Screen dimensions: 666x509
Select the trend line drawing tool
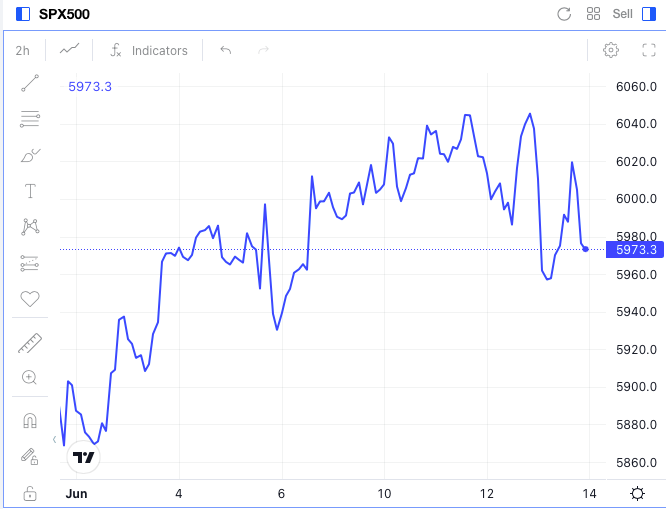pos(30,83)
